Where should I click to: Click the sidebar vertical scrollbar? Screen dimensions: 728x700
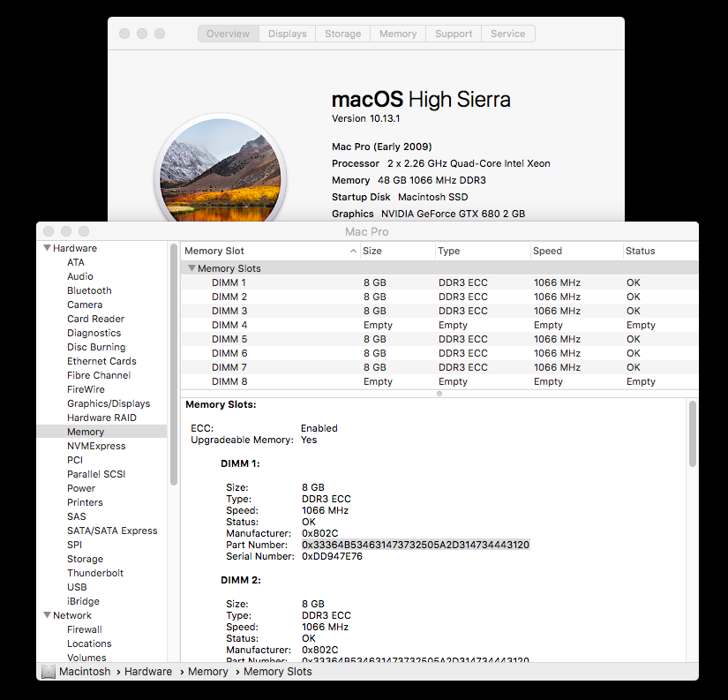coord(174,365)
